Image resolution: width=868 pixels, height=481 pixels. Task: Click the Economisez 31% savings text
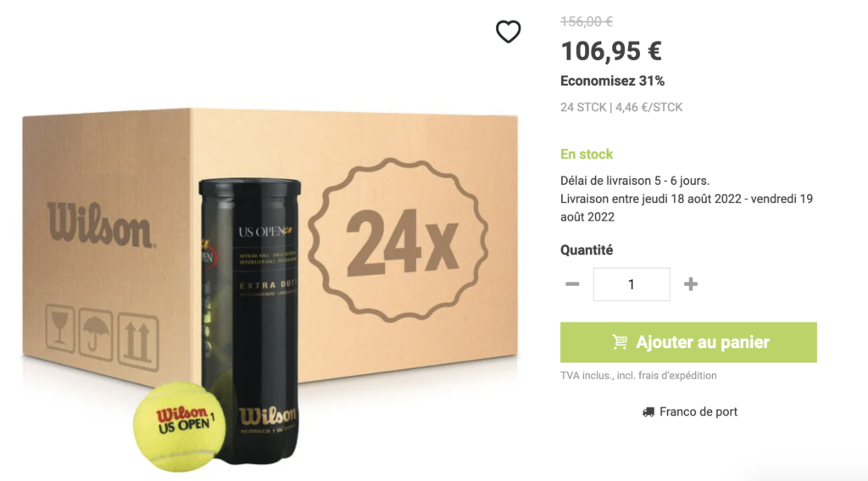pos(612,81)
